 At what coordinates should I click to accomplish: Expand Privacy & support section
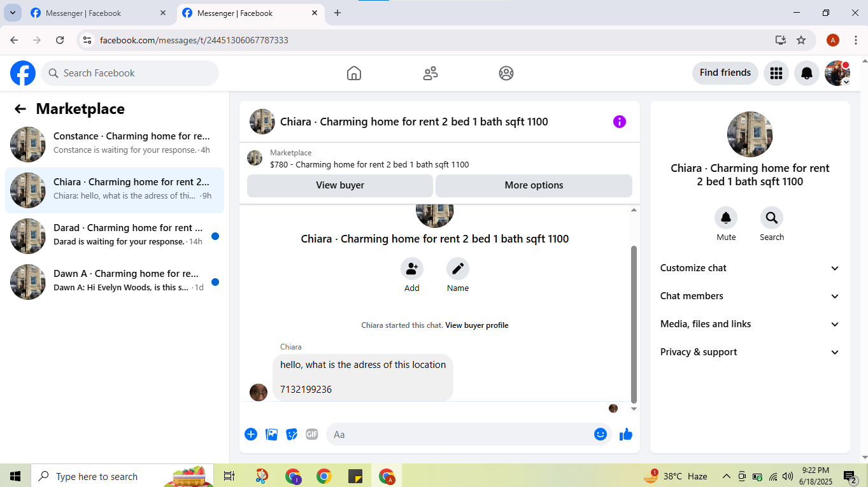750,352
